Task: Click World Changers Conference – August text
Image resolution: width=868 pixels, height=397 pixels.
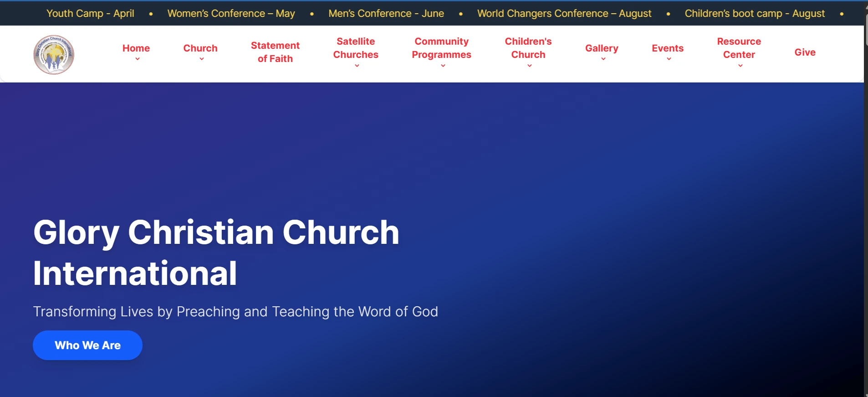Action: 564,14
